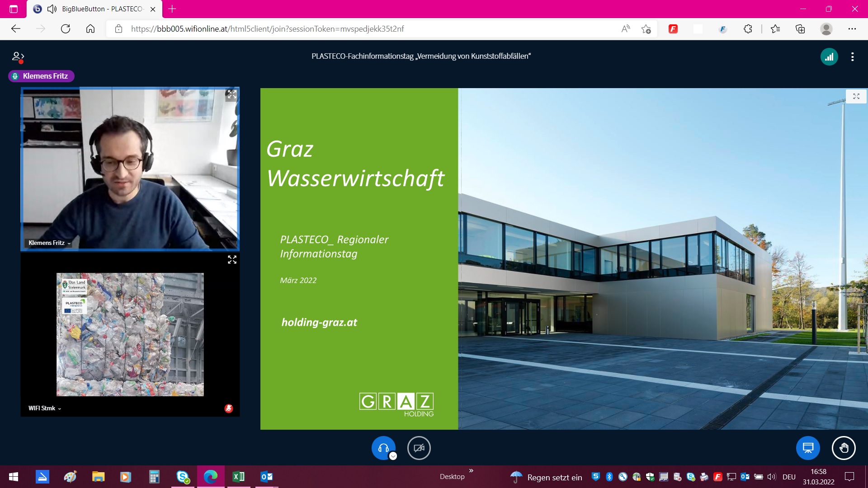Go forward in the browser

[41, 29]
